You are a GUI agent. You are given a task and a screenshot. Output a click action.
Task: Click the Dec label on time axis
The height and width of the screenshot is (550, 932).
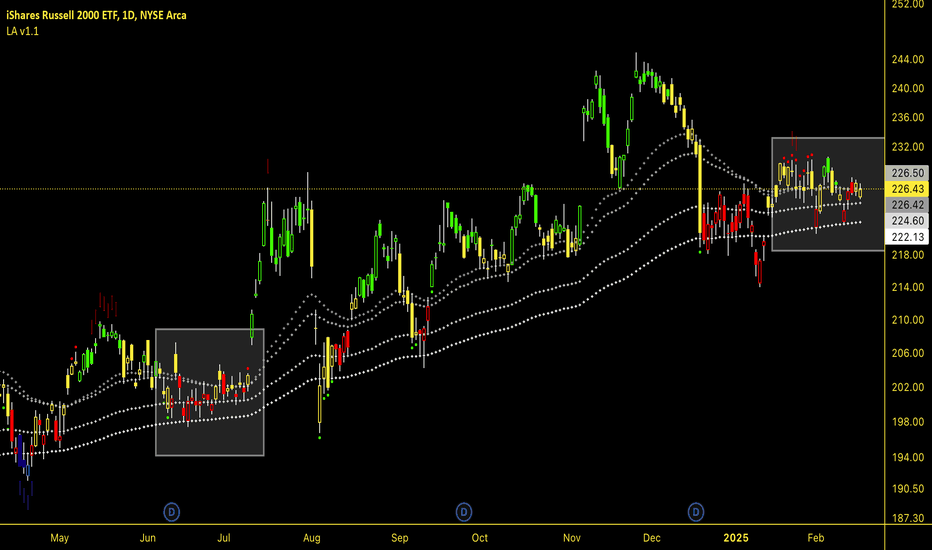coord(651,538)
